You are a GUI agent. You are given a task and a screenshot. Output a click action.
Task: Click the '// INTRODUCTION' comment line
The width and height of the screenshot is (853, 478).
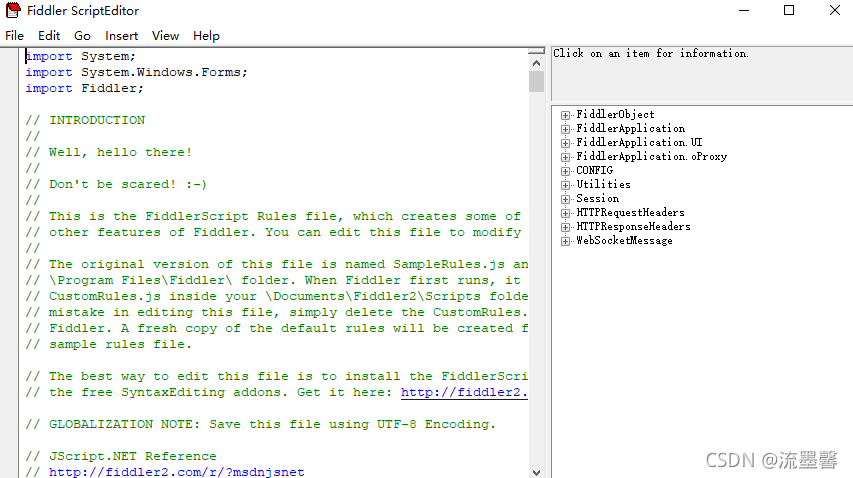pyautogui.click(x=85, y=120)
